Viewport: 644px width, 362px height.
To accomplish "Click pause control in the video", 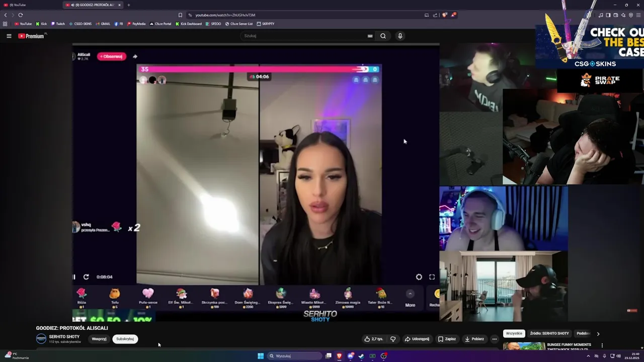I will coord(74,277).
